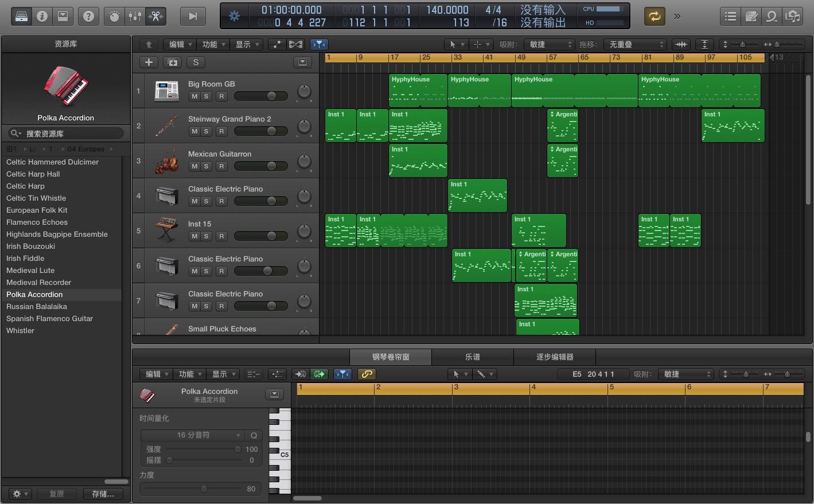Viewport: 814px width, 504px height.
Task: Open the Mixer faders button
Action: [135, 16]
